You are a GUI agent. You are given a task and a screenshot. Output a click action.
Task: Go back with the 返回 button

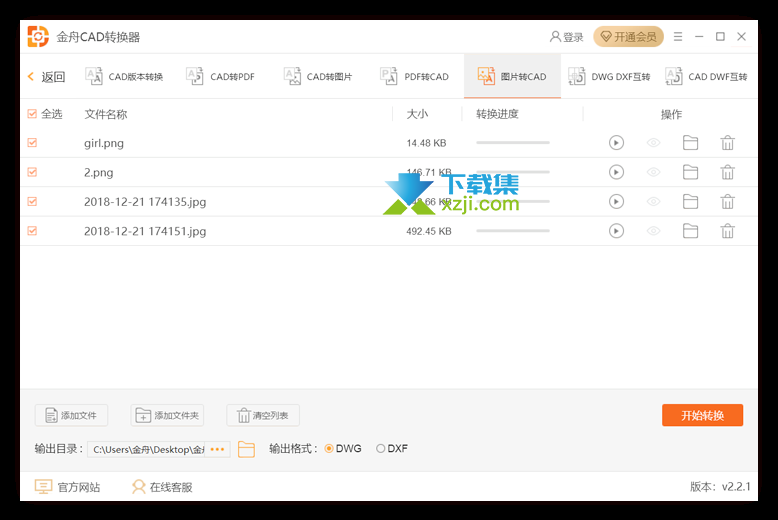(x=46, y=77)
